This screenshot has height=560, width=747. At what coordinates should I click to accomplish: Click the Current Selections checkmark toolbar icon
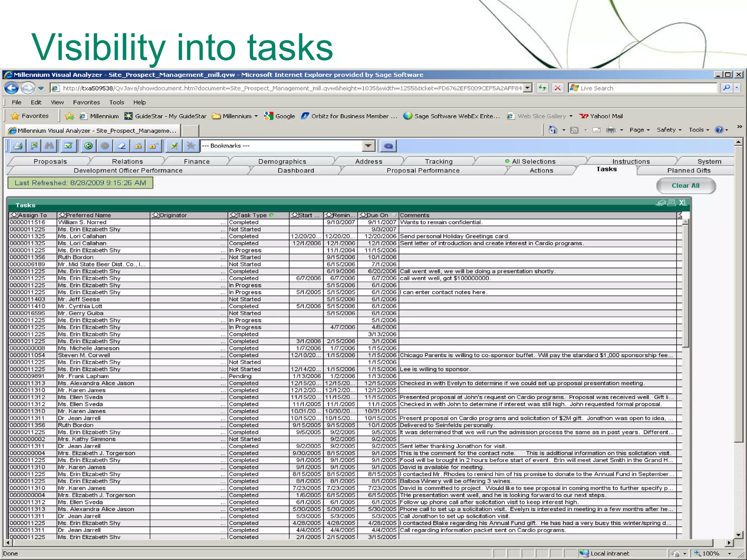coord(68,146)
